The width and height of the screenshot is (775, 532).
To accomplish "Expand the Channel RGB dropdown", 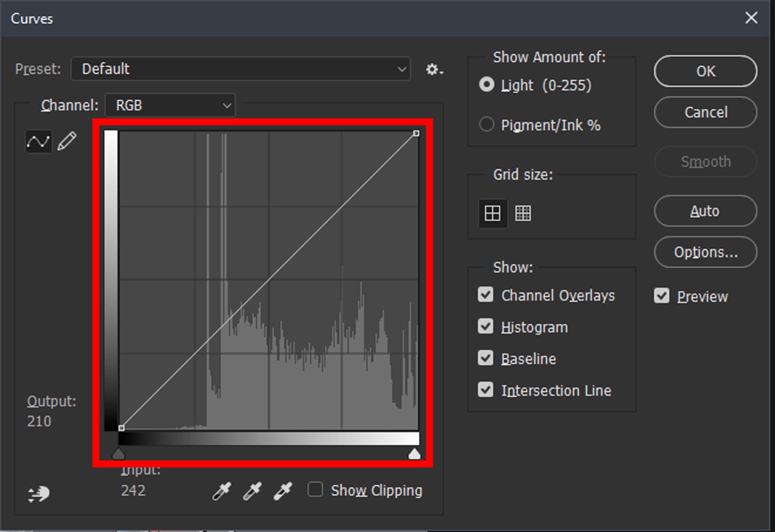I will (170, 105).
